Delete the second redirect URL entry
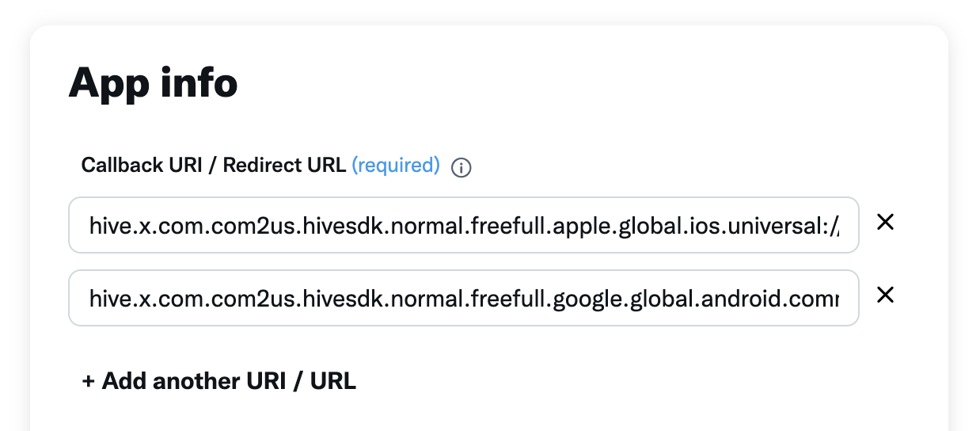980x431 pixels. (x=885, y=296)
